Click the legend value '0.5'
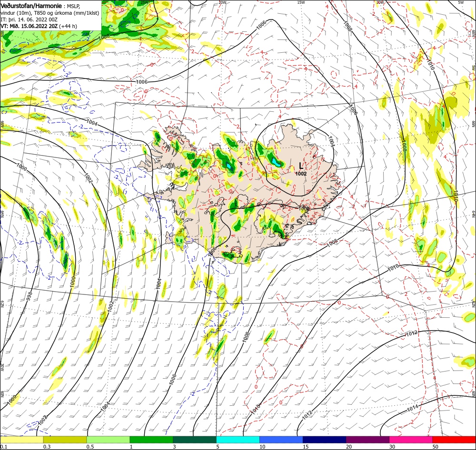This screenshot has width=476, height=450. pyautogui.click(x=90, y=447)
